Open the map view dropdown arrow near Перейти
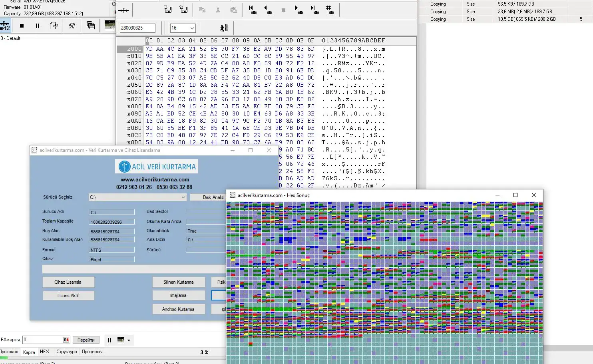593x364 pixels. [129, 340]
